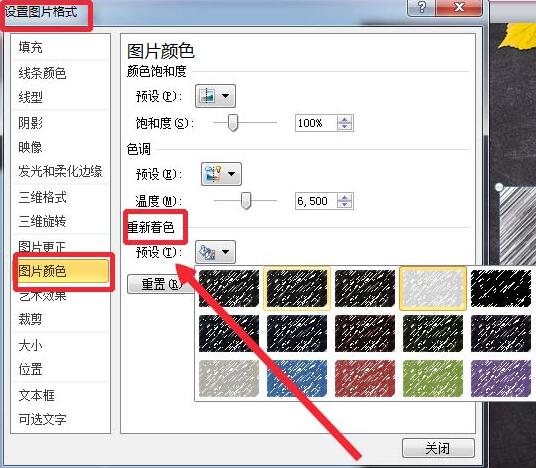Open 发光和柔化边缘 settings
Screen dimensions: 536x468
pos(61,171)
